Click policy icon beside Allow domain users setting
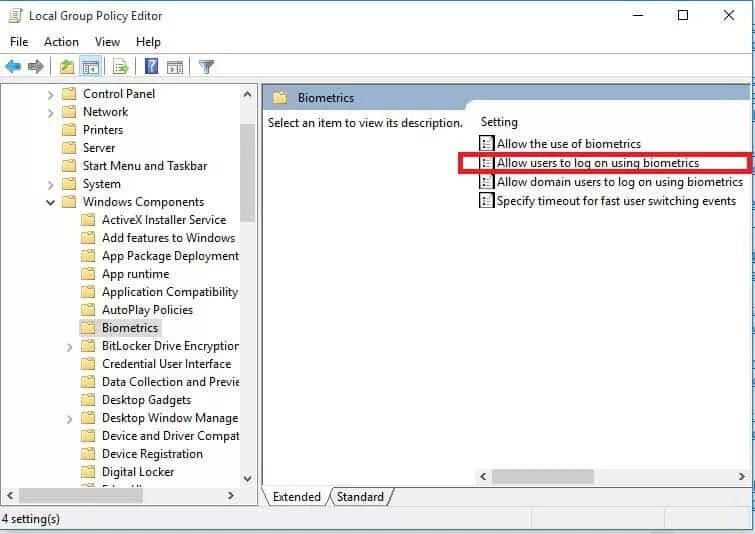Screen dimensions: 755x534 (486, 182)
